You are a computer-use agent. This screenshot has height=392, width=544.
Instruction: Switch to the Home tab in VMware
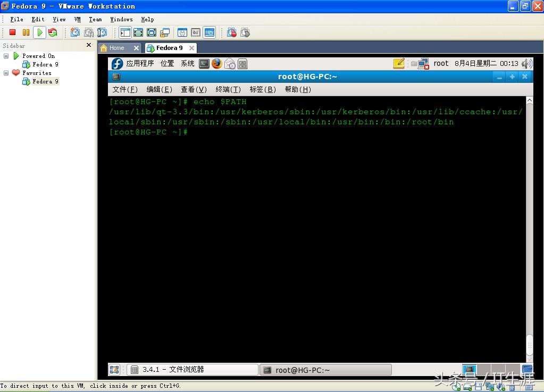point(116,47)
